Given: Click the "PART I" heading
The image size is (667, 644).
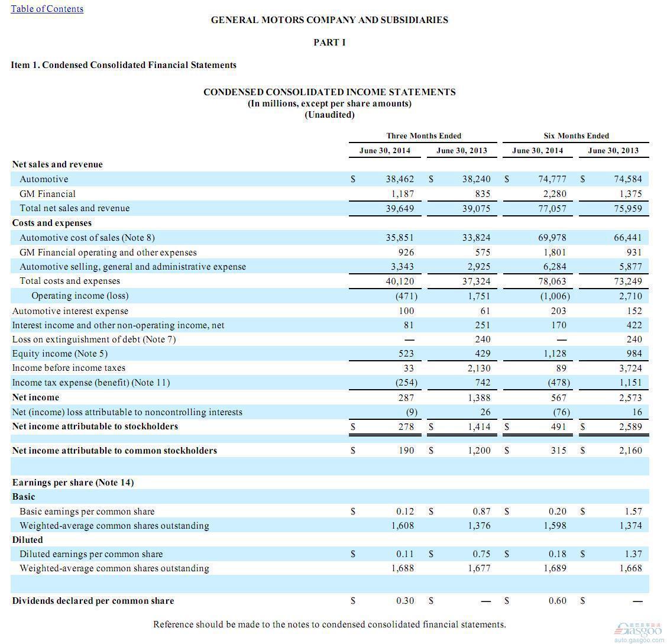Looking at the screenshot, I should pyautogui.click(x=329, y=43).
